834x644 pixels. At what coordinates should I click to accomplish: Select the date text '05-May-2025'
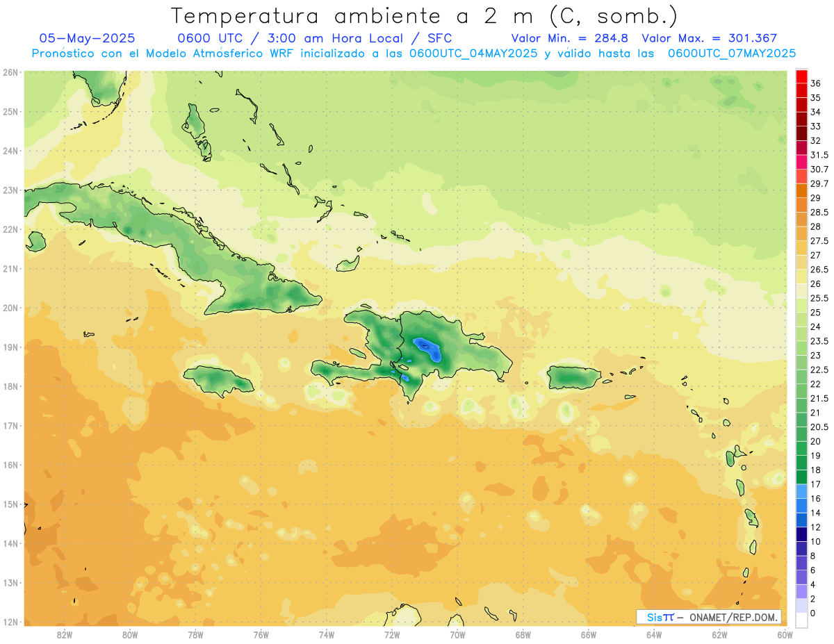87,38
